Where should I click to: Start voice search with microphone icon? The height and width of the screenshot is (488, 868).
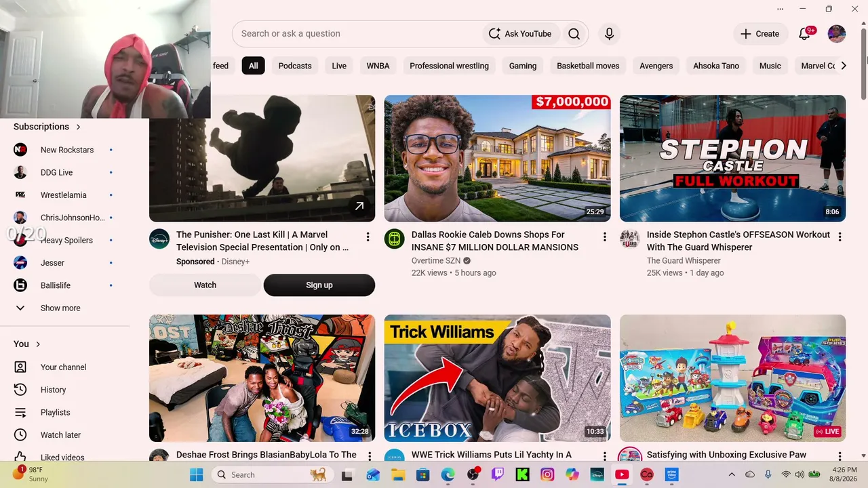click(x=609, y=34)
